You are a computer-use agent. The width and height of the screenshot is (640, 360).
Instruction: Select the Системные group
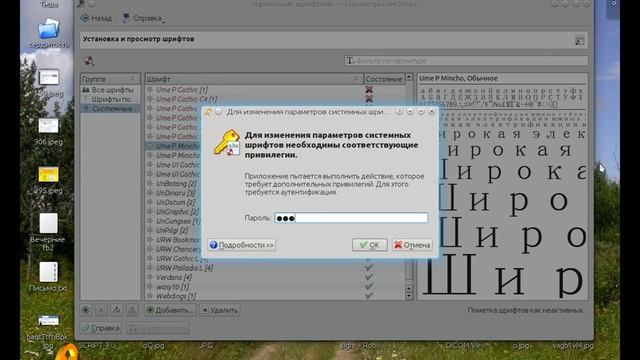click(110, 109)
